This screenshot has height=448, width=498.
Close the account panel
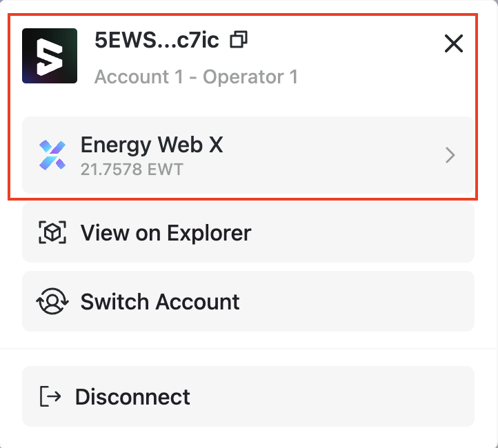(x=453, y=44)
